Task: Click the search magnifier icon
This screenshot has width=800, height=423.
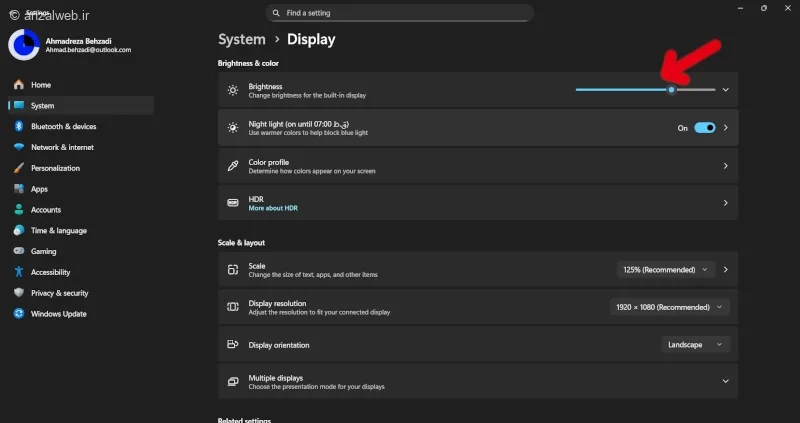Action: [277, 13]
